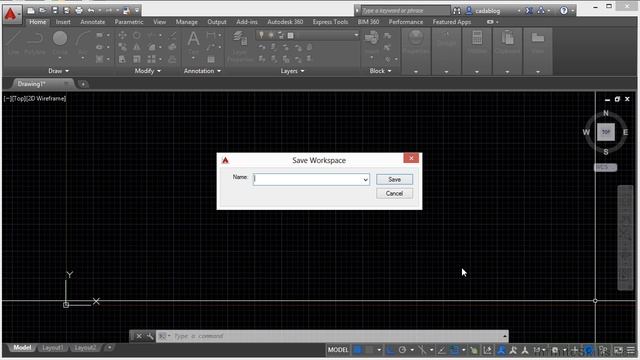
Task: Switch to the View ribbon tab
Action: pos(159,22)
